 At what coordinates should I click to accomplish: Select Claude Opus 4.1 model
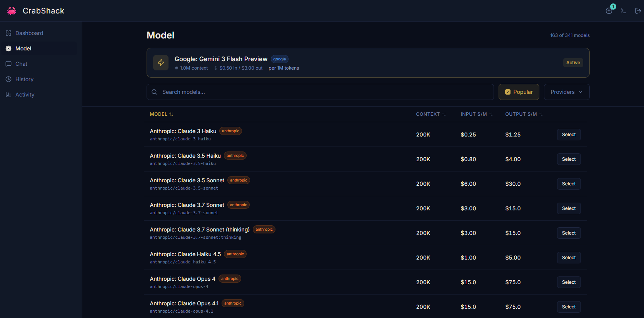tap(569, 307)
